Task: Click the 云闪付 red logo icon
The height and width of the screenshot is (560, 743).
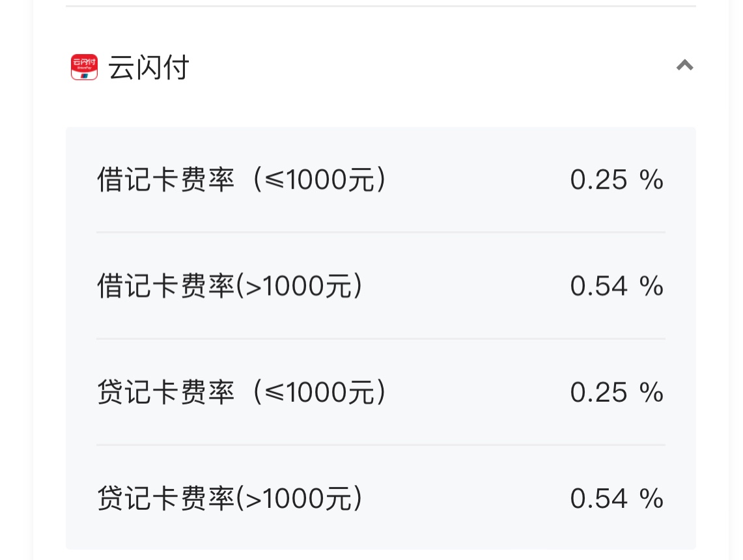Action: 84,67
